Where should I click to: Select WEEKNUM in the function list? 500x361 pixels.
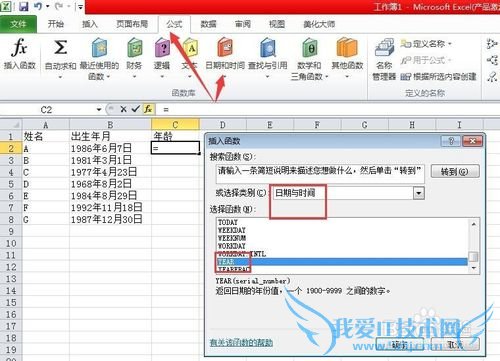[x=342, y=238]
